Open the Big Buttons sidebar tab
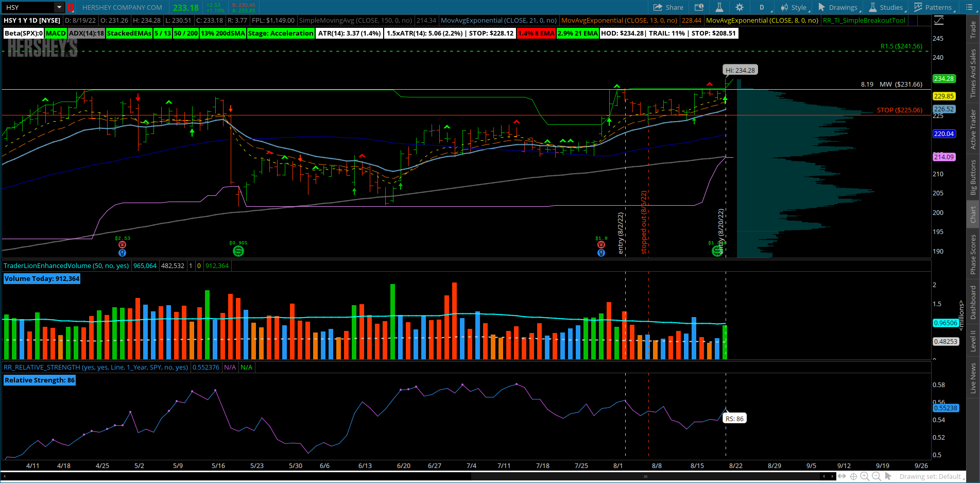This screenshot has height=483, width=980. (x=973, y=177)
